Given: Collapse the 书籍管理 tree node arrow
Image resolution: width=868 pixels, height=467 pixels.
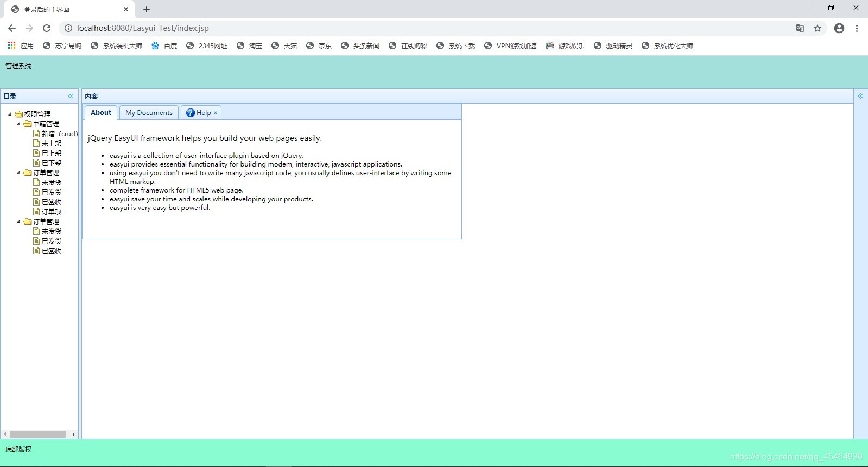Looking at the screenshot, I should [x=18, y=124].
